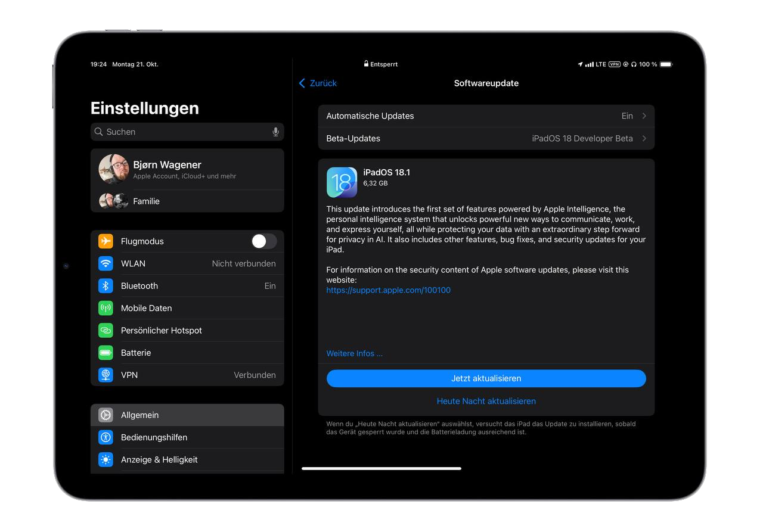Open Bjørn Wagener Apple Account row

pos(187,169)
